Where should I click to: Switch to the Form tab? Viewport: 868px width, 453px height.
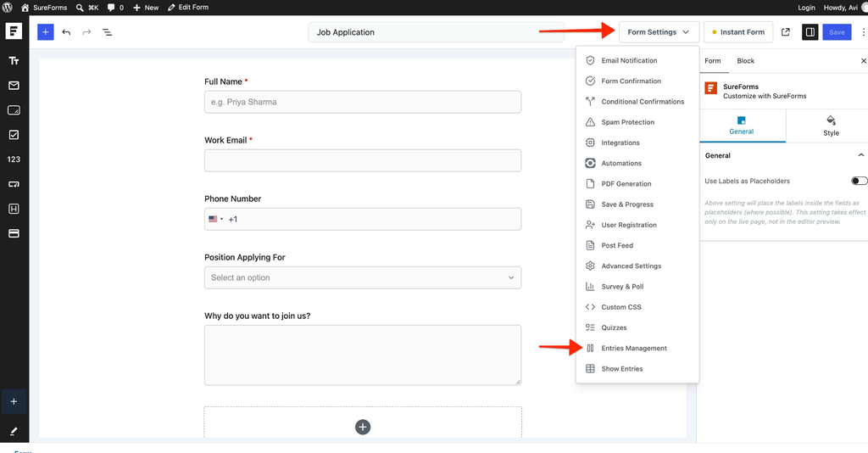pos(712,61)
